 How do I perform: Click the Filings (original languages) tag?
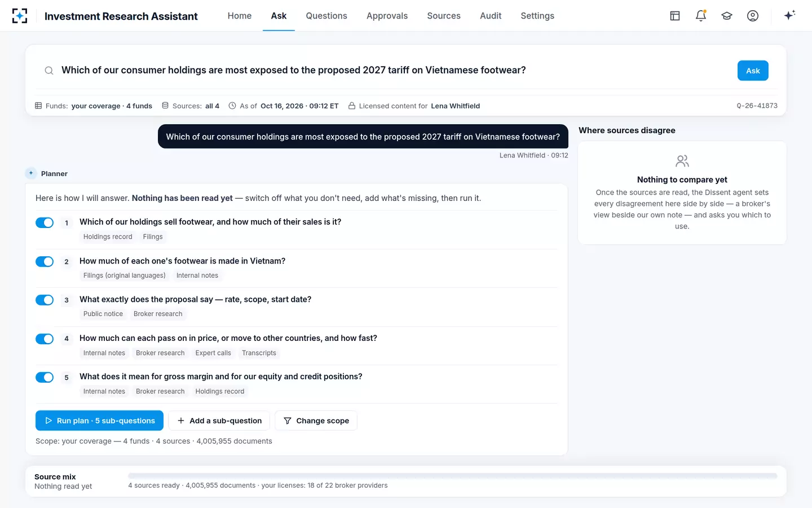coord(125,275)
